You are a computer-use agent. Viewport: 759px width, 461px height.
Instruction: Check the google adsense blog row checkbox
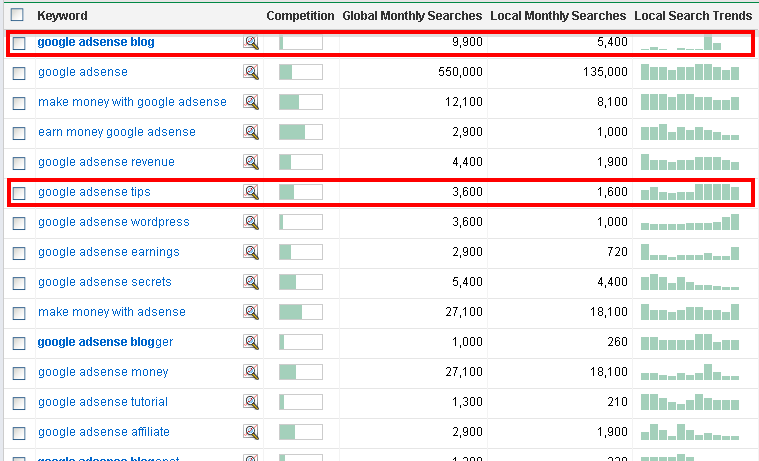tap(19, 44)
